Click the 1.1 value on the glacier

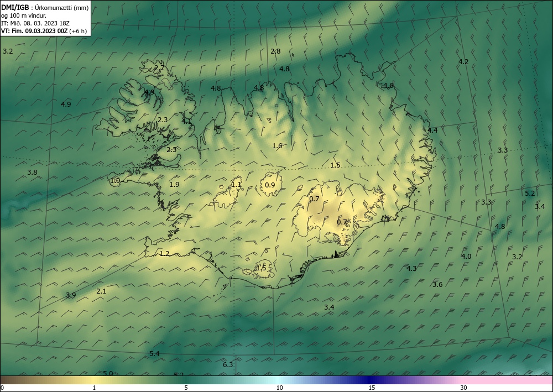236,184
